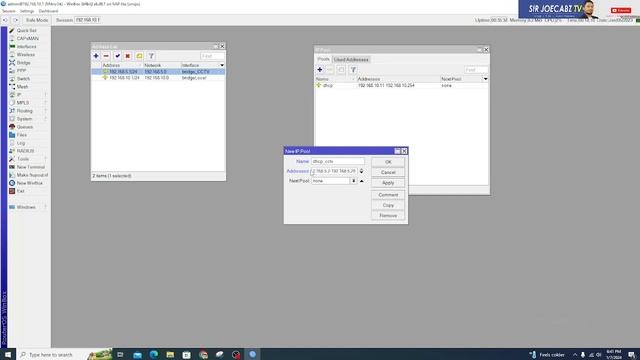Open New Terminal

[31, 167]
